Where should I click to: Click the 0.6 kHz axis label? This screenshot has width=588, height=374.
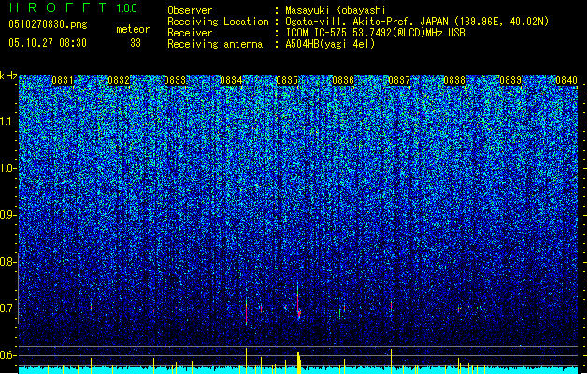(8, 355)
